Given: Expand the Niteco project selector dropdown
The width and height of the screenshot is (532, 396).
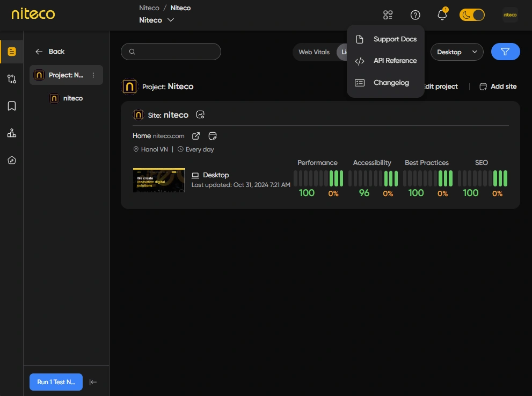Looking at the screenshot, I should [156, 20].
